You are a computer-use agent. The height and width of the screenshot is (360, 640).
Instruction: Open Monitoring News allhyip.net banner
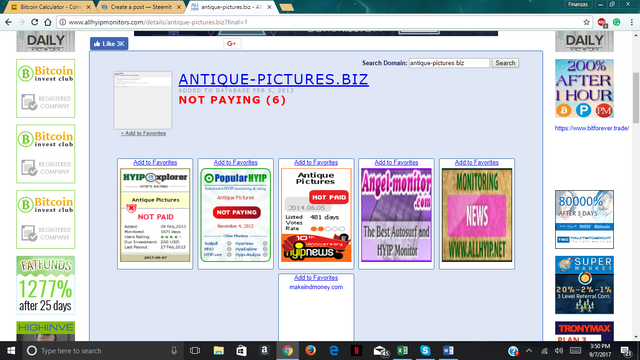click(477, 215)
